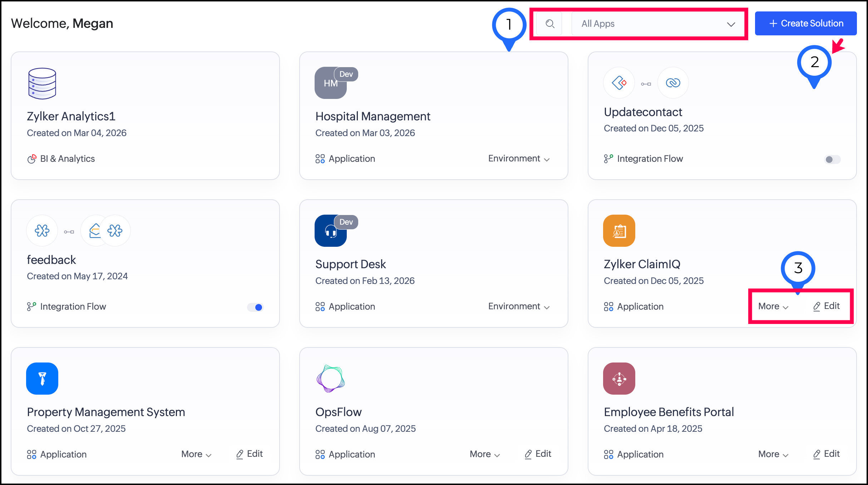Click the Create Solution button
868x485 pixels.
[806, 24]
